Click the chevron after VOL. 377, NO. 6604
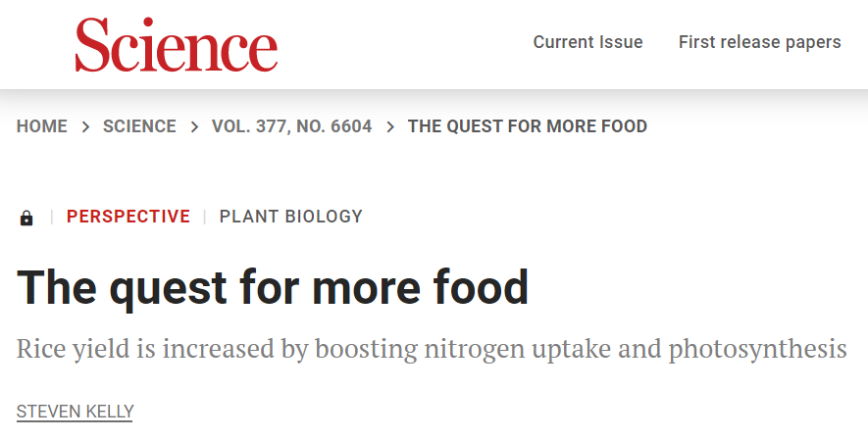This screenshot has width=868, height=440. click(390, 127)
